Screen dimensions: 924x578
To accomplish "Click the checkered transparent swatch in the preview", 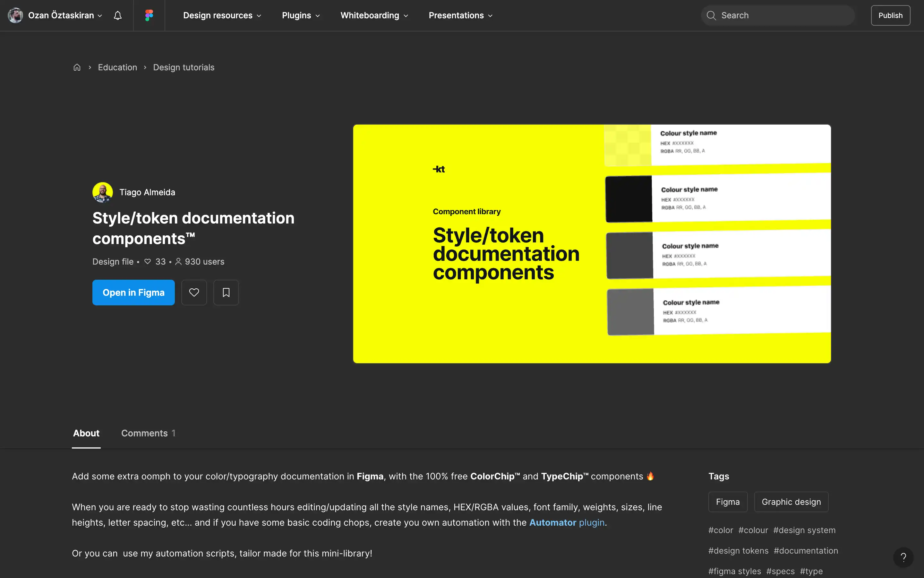I will [628, 145].
